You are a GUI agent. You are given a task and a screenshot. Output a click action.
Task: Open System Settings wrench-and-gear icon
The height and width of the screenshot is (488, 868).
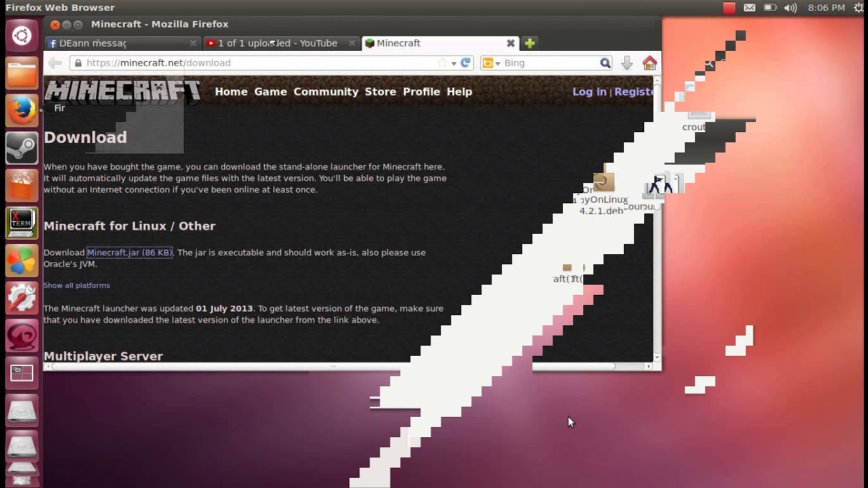coord(22,297)
